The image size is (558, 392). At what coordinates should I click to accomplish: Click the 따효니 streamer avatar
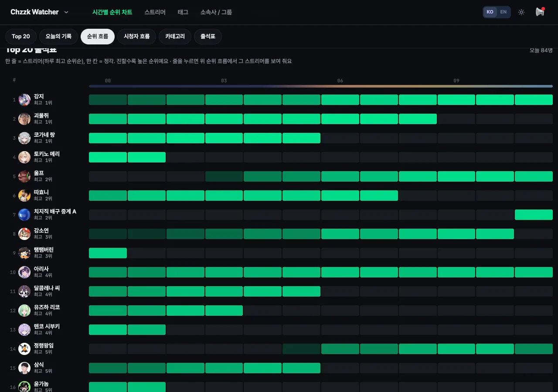pos(24,196)
